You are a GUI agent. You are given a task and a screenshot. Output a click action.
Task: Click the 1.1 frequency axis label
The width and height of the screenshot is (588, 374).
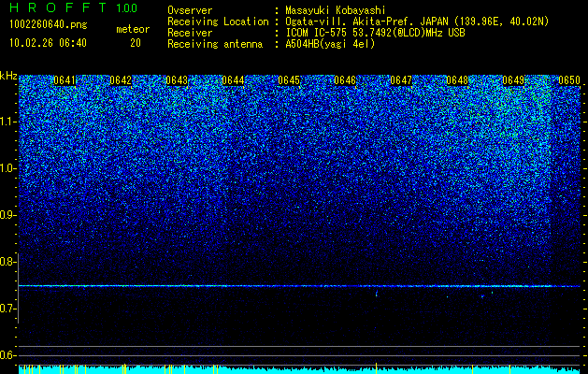tap(8, 122)
